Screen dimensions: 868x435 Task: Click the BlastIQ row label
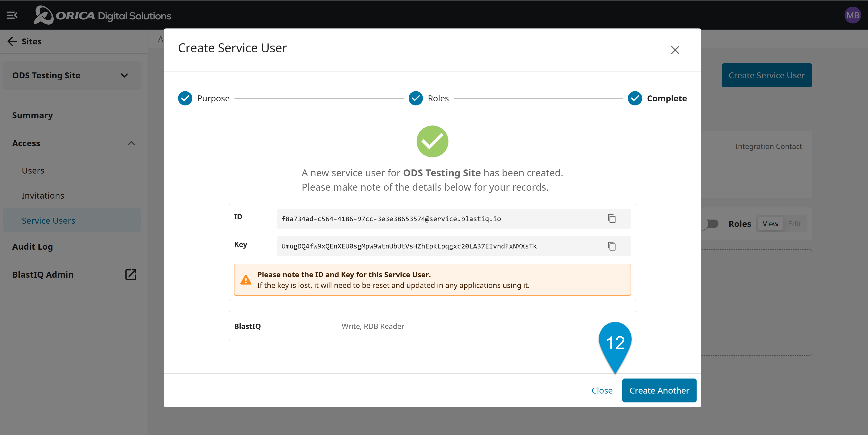point(247,326)
